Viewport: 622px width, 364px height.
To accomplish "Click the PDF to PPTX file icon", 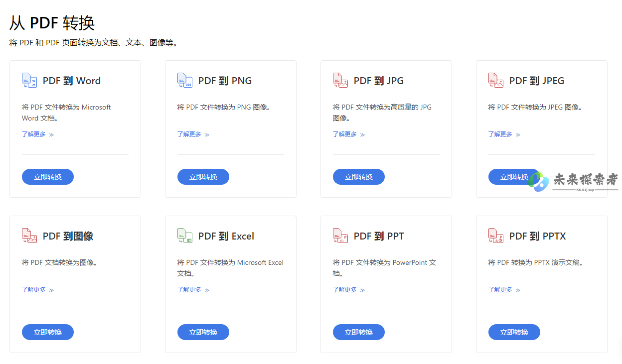I will click(x=496, y=236).
